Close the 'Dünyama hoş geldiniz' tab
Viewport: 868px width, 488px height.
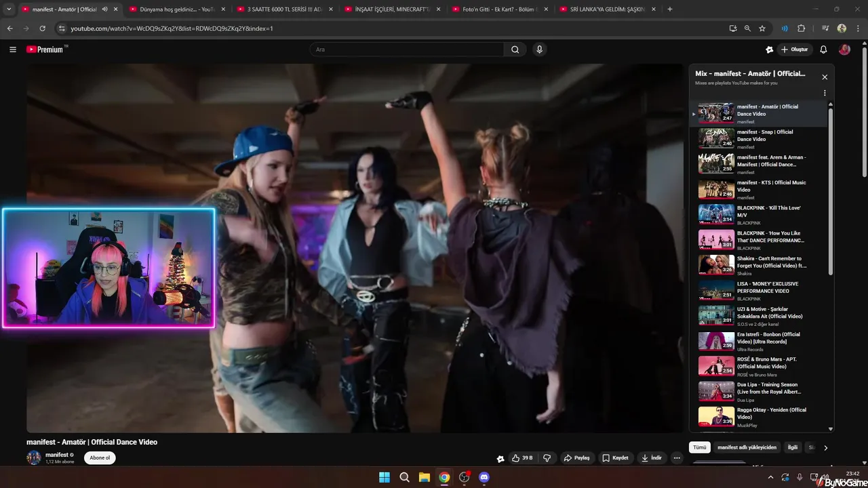(x=223, y=9)
